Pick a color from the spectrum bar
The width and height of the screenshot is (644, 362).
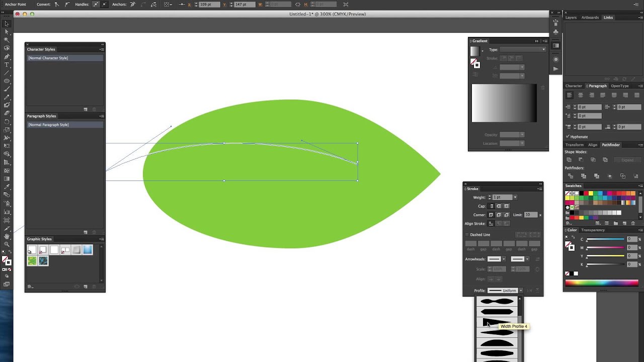coord(602,283)
